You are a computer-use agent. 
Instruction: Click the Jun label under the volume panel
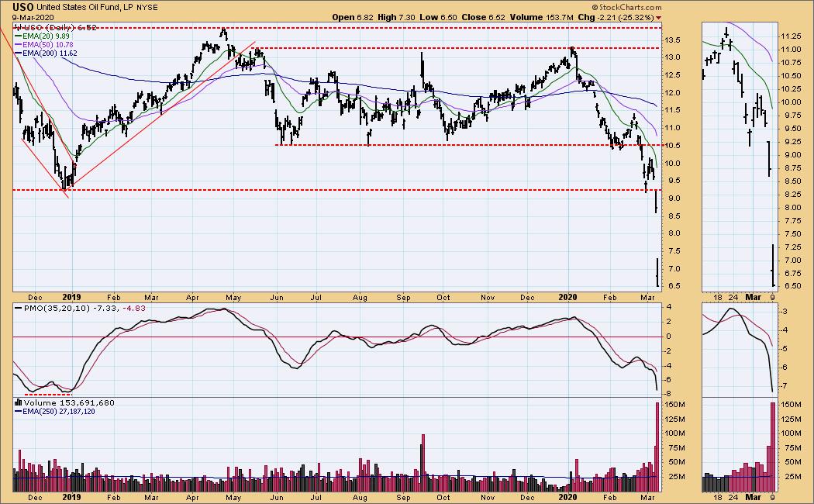pos(277,497)
